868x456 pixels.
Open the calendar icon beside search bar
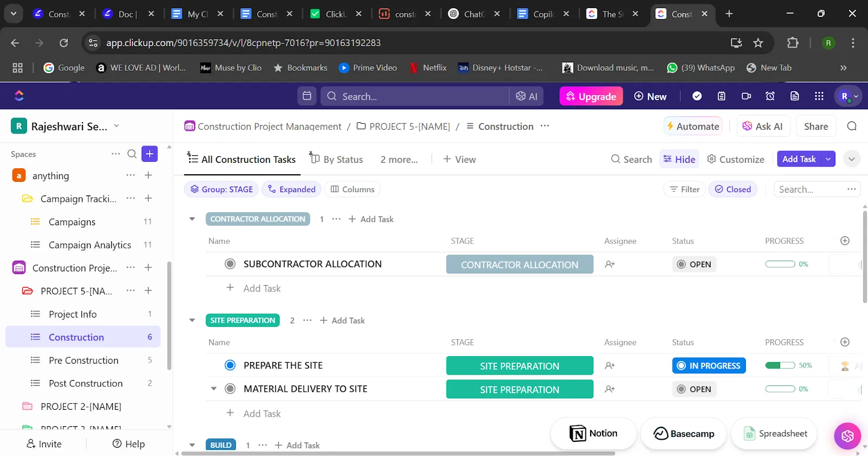coord(307,96)
